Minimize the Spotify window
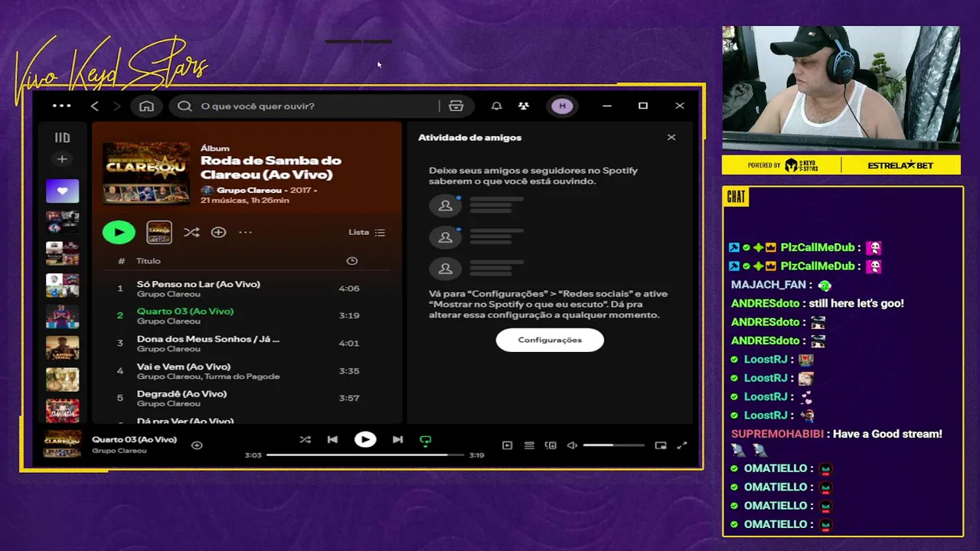Image resolution: width=980 pixels, height=551 pixels. pos(607,106)
